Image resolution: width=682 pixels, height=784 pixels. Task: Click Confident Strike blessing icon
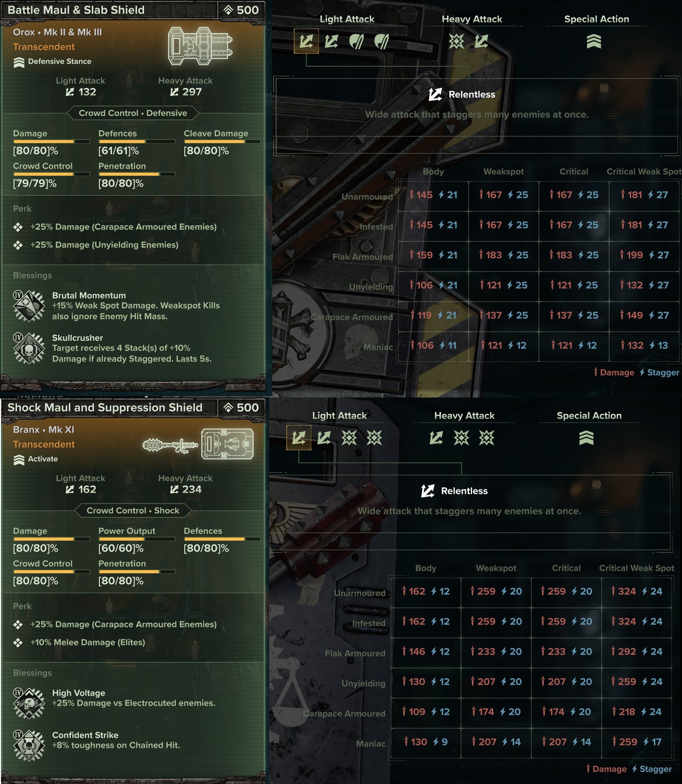[29, 745]
